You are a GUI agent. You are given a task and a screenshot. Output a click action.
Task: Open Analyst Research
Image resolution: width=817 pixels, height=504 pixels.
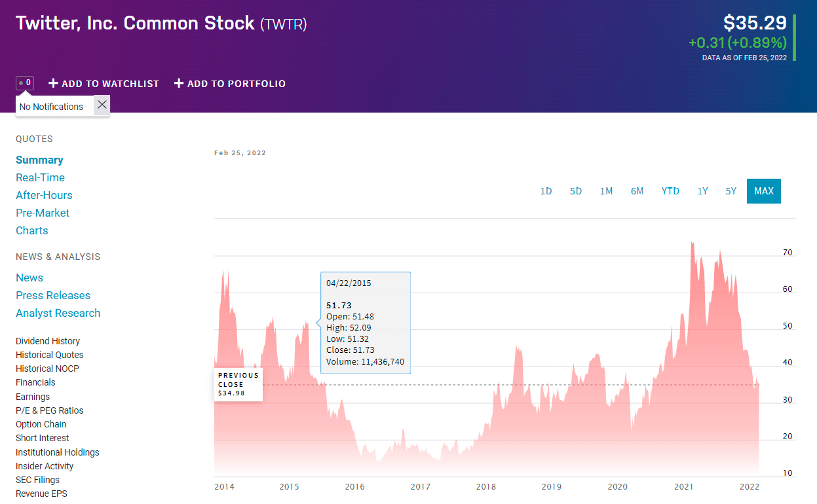(58, 313)
